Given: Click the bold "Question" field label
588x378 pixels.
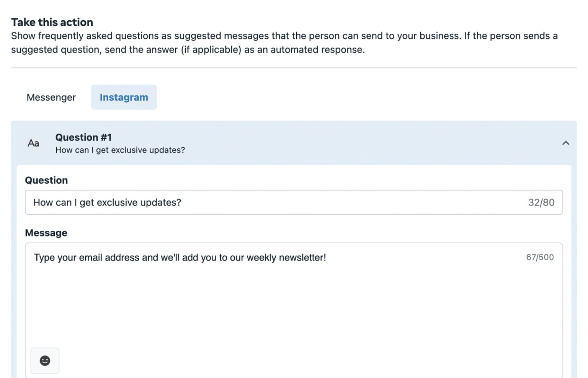Looking at the screenshot, I should click(x=46, y=180).
